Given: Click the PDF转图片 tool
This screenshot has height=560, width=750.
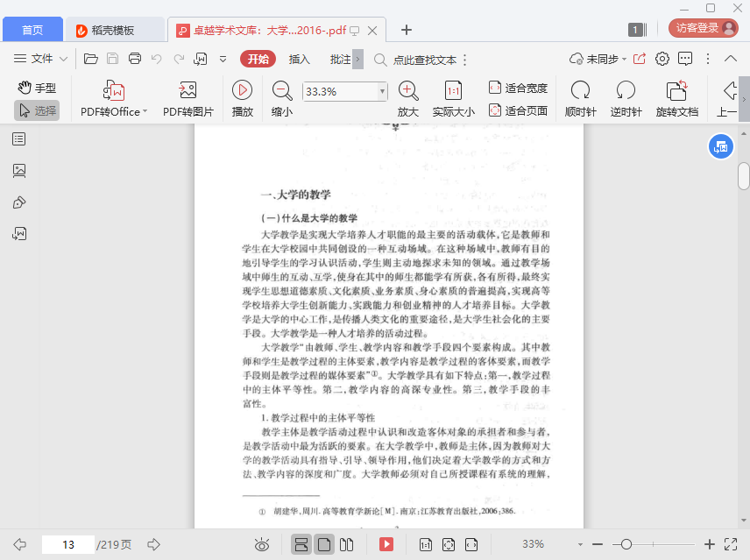Looking at the screenshot, I should click(188, 99).
